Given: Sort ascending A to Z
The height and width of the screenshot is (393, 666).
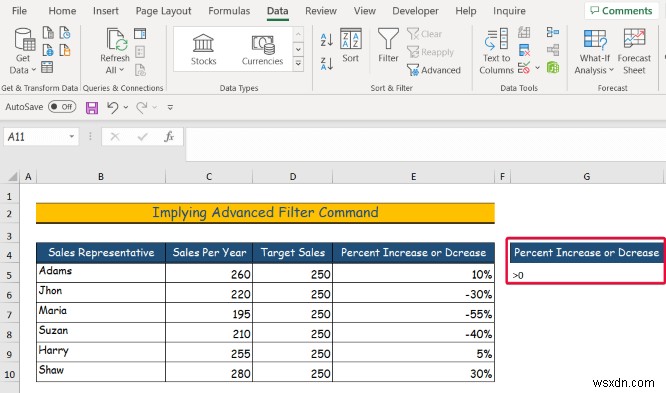Looking at the screenshot, I should pyautogui.click(x=326, y=40).
